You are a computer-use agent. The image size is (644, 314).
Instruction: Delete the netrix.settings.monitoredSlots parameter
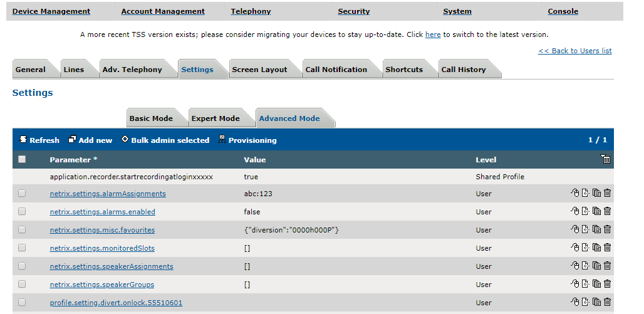[x=608, y=247]
